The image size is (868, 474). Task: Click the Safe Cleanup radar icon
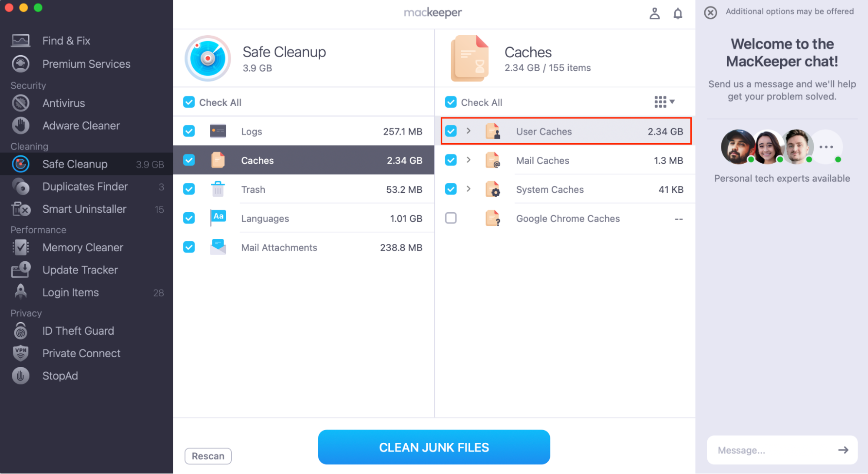click(x=20, y=164)
